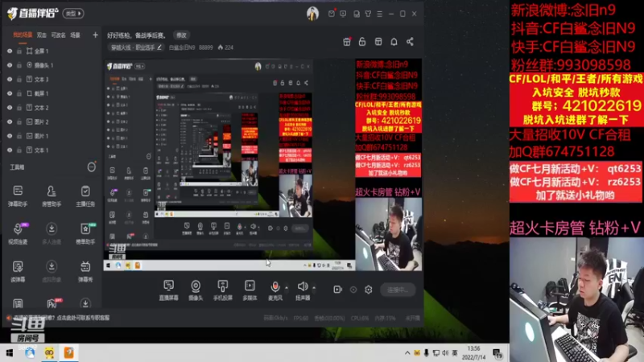
Task: Toggle visibility of 文本 2 source
Action: tap(10, 108)
